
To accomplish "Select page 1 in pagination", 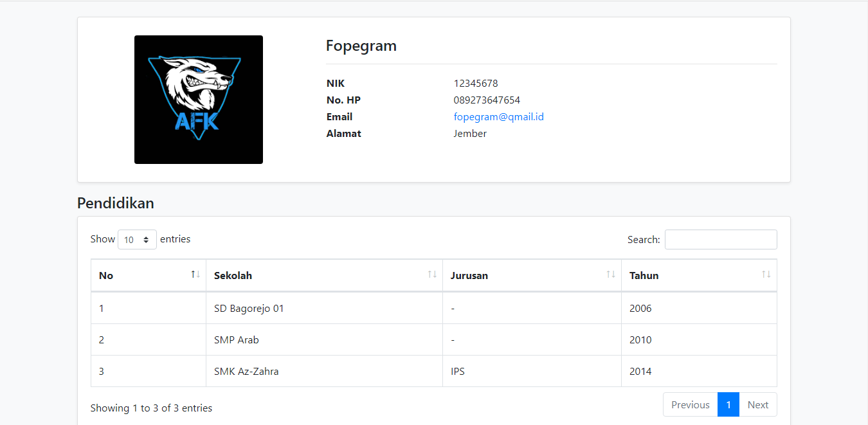I will 728,405.
